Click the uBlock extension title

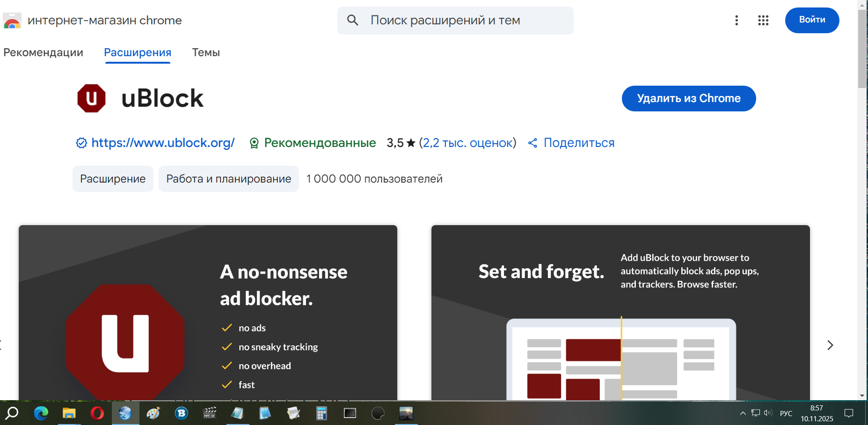coord(162,98)
